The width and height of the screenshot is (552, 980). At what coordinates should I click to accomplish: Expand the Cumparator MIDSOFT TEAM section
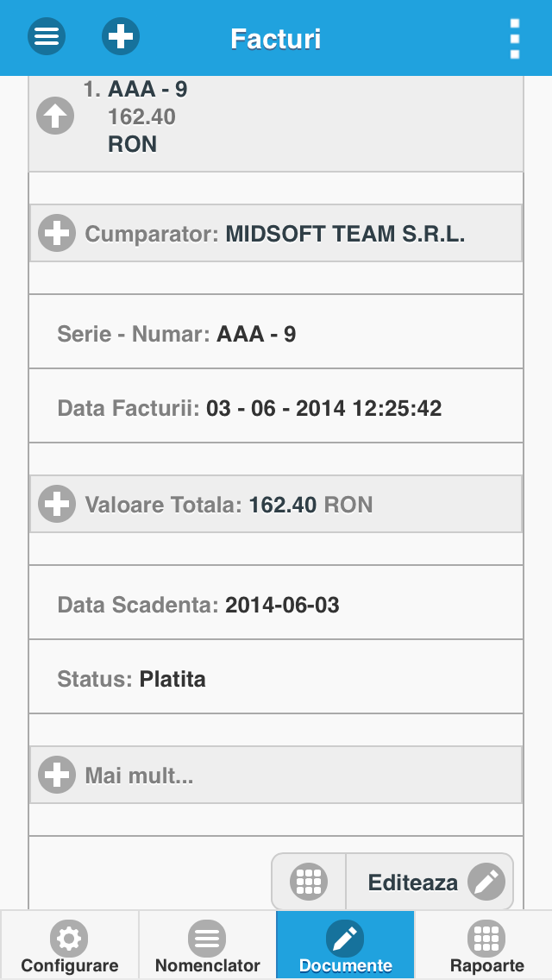pos(276,233)
